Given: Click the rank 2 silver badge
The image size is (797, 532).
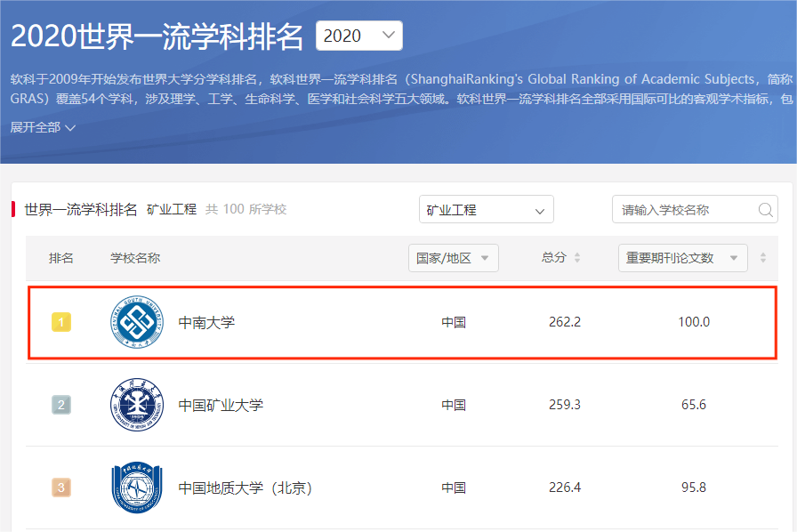Looking at the screenshot, I should pos(61,405).
